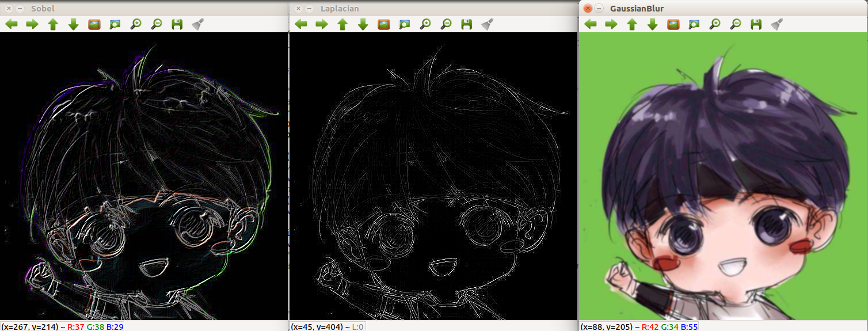Zoom out on the Sobel image
This screenshot has height=331, width=868.
tap(157, 24)
